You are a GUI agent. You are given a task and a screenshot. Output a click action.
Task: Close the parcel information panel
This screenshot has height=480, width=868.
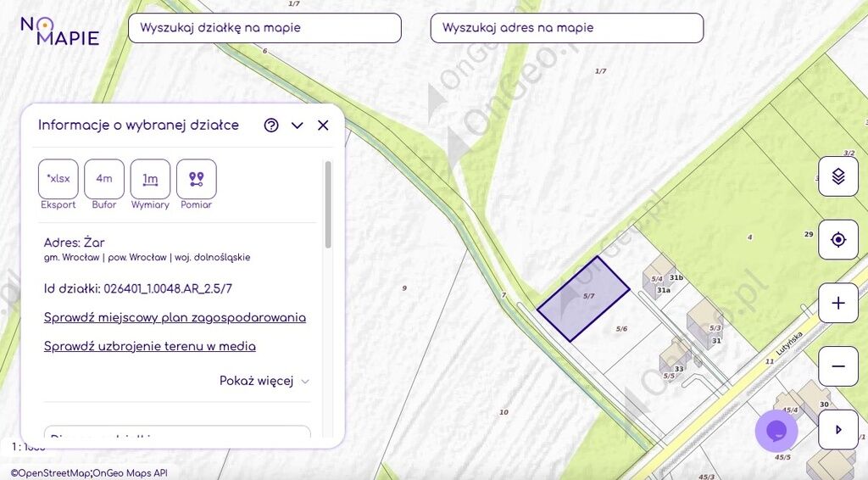pyautogui.click(x=323, y=126)
